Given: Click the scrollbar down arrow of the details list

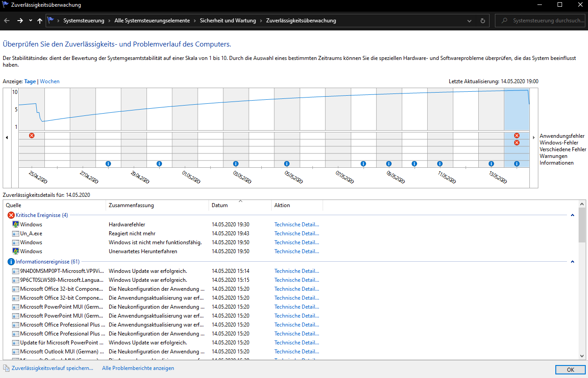Looking at the screenshot, I should (x=582, y=356).
